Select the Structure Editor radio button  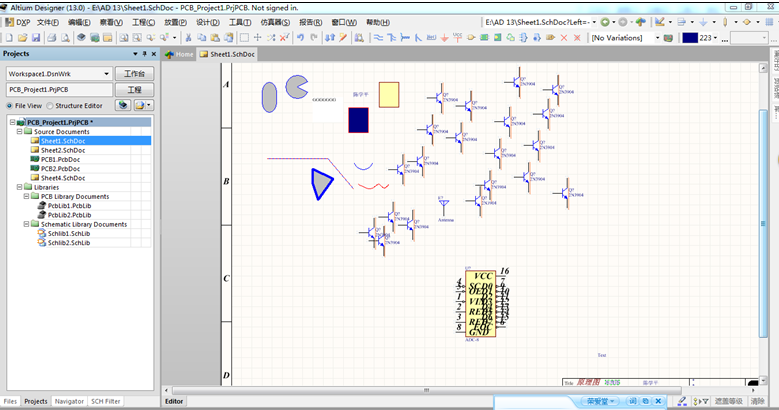point(50,105)
